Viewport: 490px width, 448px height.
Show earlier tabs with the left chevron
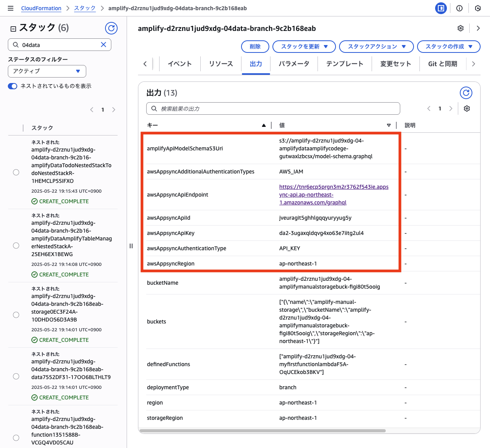(145, 64)
